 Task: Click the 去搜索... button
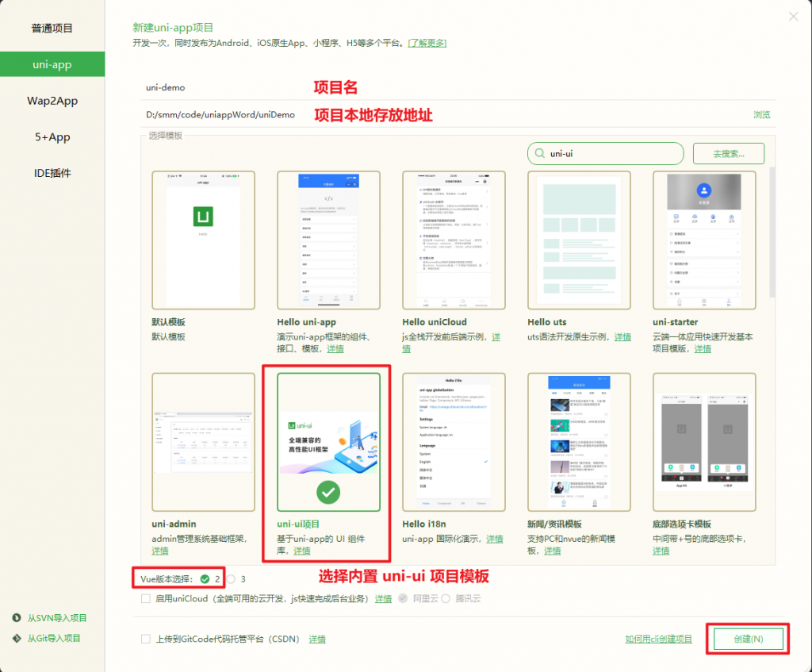[x=729, y=153]
